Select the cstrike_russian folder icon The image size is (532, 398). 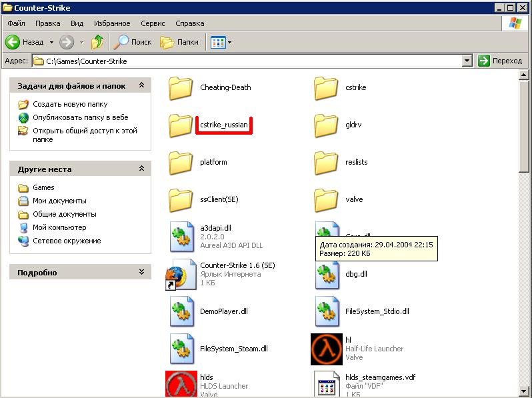[x=181, y=125]
